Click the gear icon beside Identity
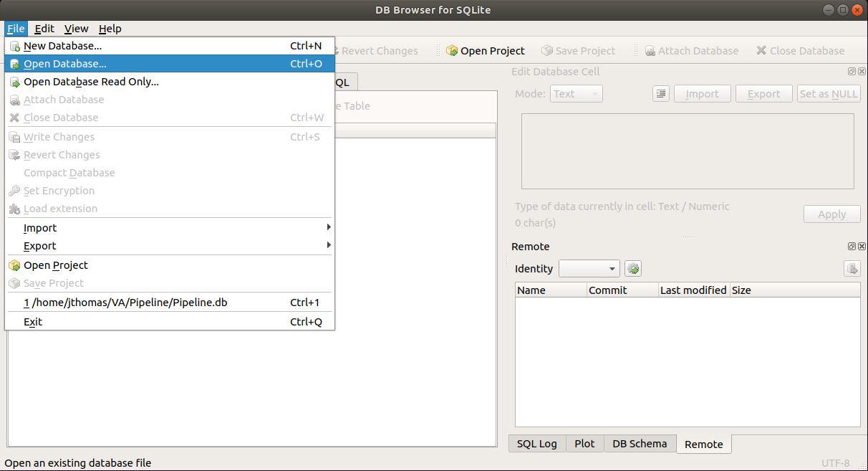868x471 pixels. pyautogui.click(x=633, y=269)
